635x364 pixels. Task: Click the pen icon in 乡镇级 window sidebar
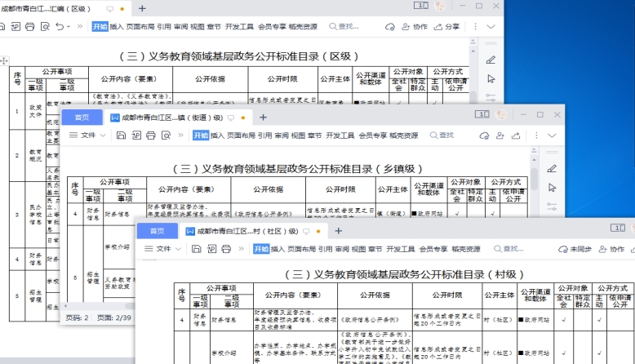(x=553, y=169)
